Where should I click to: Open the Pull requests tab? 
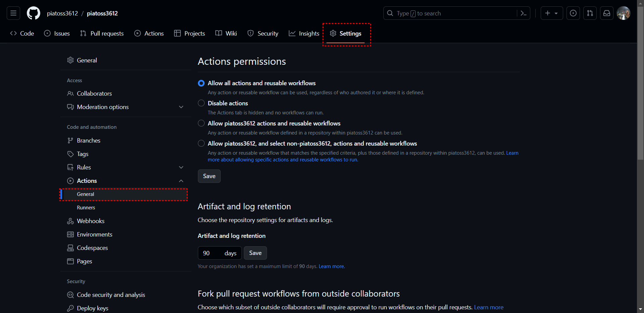tap(102, 34)
